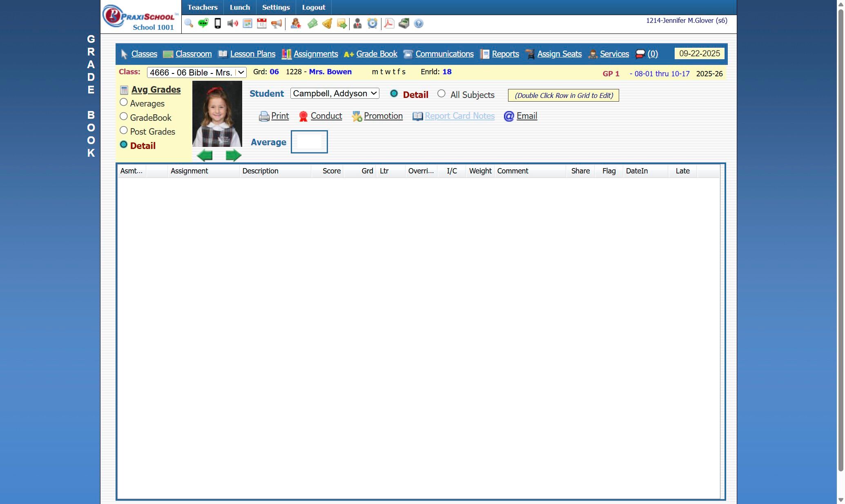
Task: Select the Averages radio button
Action: (124, 102)
